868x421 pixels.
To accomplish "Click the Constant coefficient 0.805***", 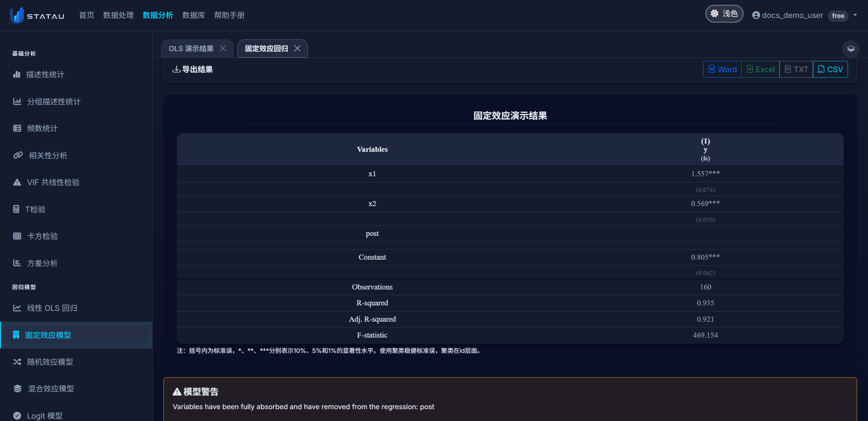I will [705, 257].
